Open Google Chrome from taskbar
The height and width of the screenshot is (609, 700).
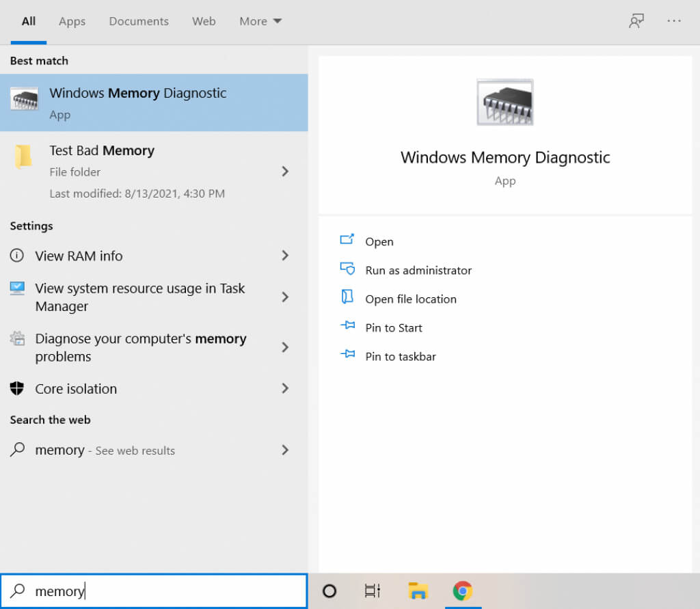coord(463,591)
